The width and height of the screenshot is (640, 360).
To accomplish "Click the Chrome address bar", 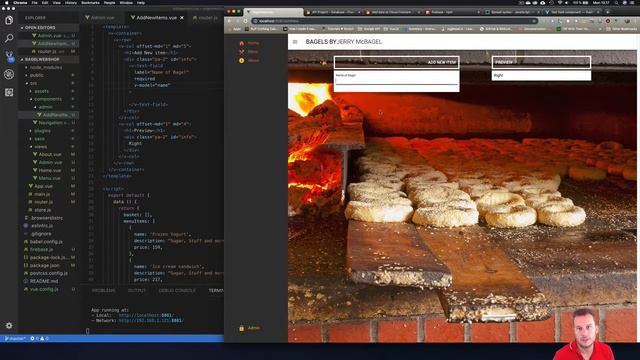I will point(394,21).
